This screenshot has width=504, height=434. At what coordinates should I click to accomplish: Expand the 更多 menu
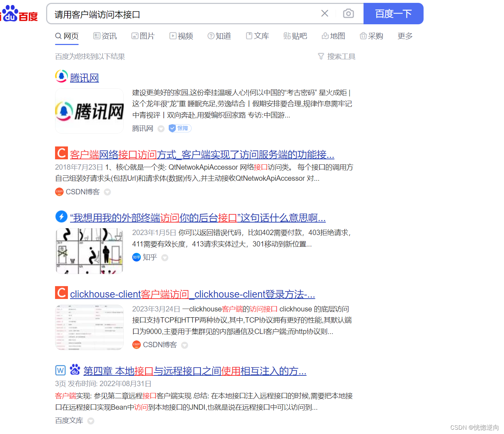click(405, 36)
